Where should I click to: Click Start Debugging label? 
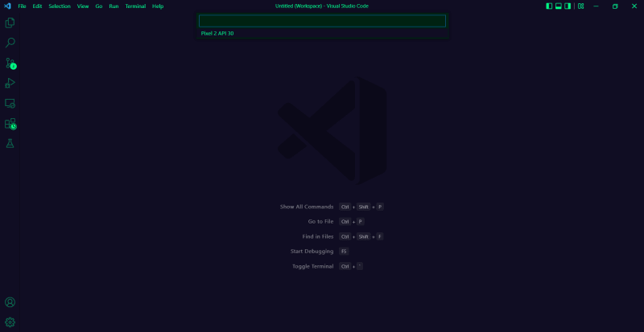click(x=312, y=251)
